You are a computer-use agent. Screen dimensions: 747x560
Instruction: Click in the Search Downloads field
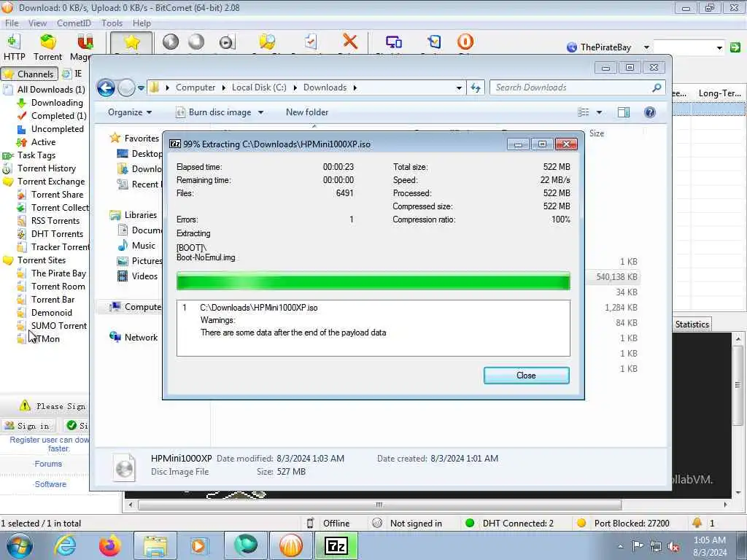tap(570, 87)
